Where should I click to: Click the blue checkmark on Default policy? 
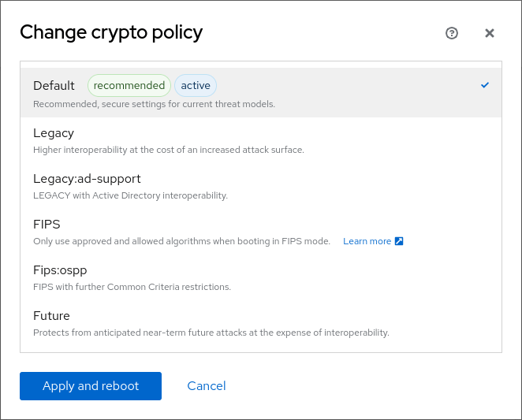tap(485, 85)
